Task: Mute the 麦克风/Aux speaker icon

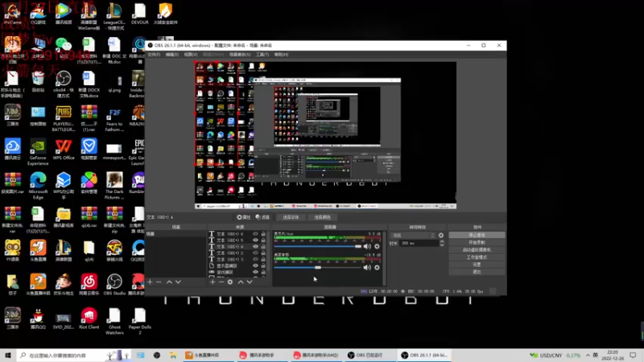Action: pos(367,247)
